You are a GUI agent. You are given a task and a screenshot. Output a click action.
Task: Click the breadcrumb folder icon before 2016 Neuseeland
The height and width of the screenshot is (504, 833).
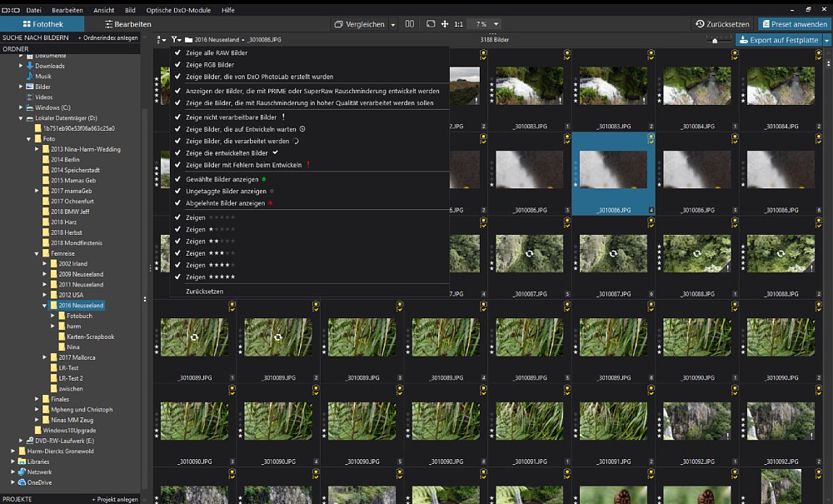[x=188, y=40]
